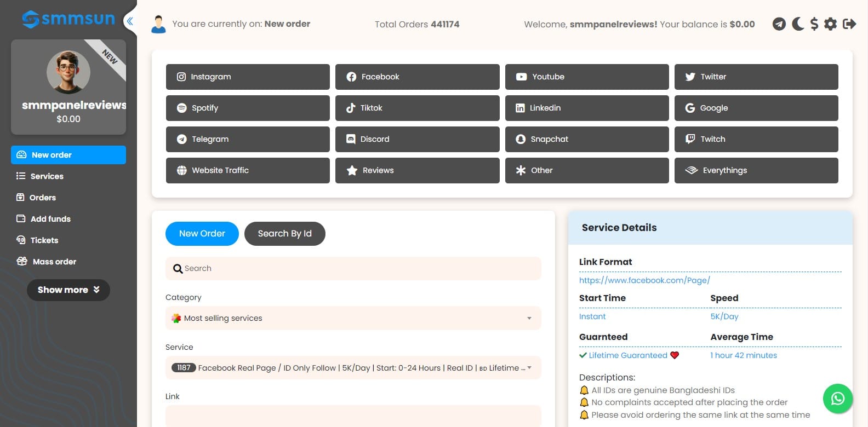Switch to the Search By Id tab
The height and width of the screenshot is (427, 868).
(284, 234)
